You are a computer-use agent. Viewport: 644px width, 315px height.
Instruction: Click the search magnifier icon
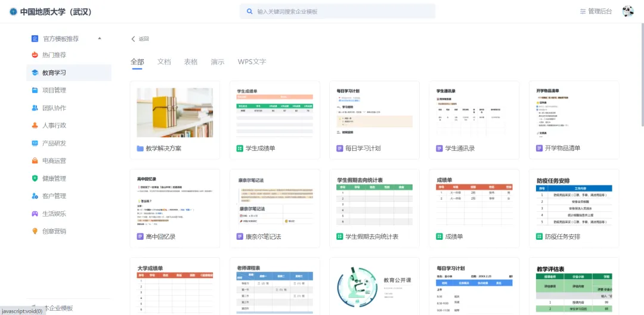[249, 11]
